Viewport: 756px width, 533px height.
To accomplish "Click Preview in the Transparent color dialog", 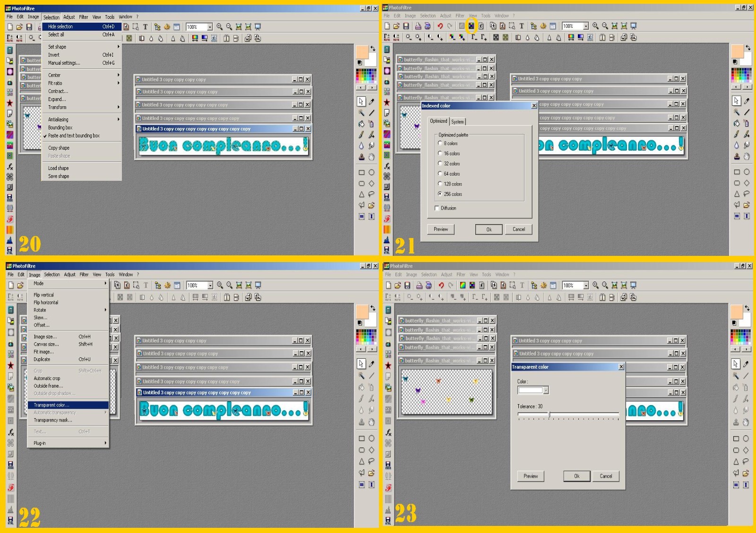I will coord(531,476).
